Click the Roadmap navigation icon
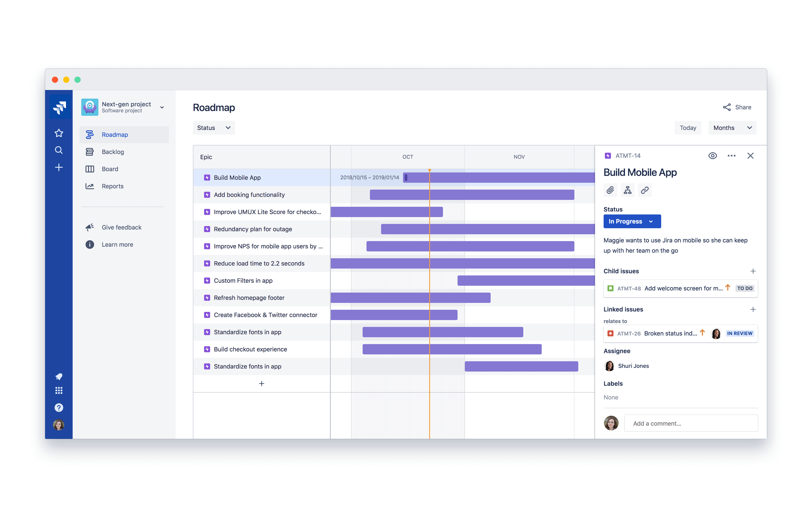Viewport: 812px width, 507px height. pyautogui.click(x=89, y=134)
